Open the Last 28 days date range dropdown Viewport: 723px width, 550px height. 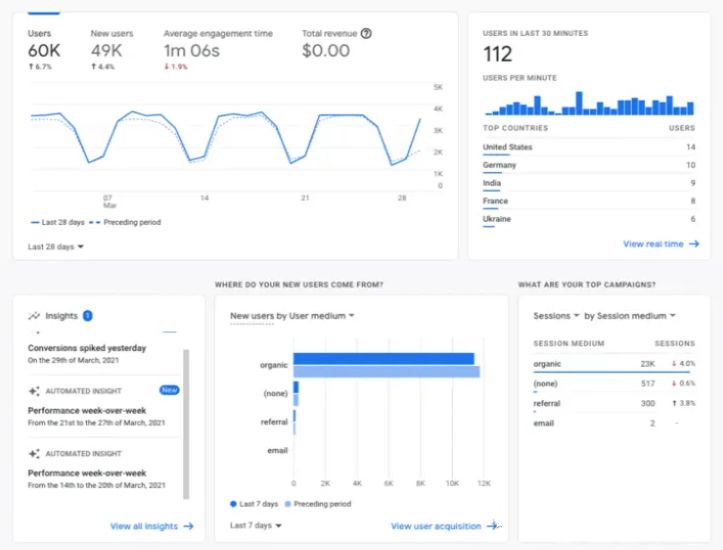pyautogui.click(x=56, y=246)
